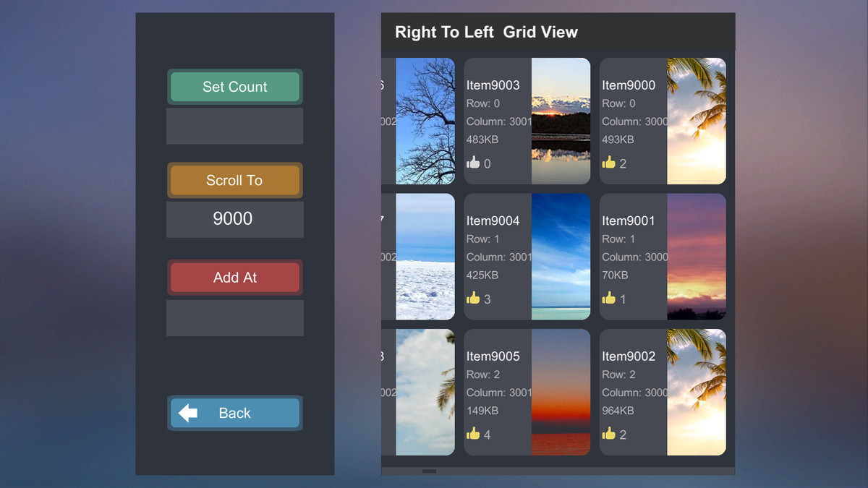868x488 pixels.
Task: Click Item9001's purple sky thumbnail
Action: [697, 256]
